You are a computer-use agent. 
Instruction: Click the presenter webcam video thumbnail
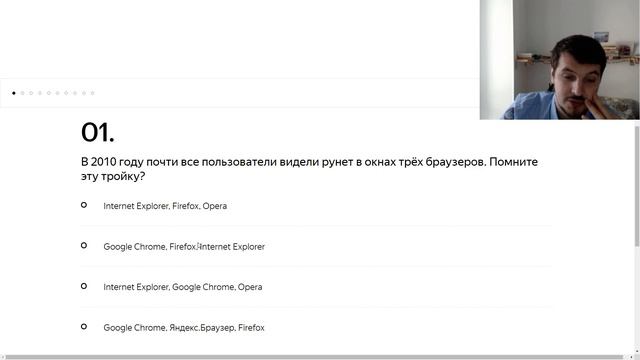coord(560,60)
